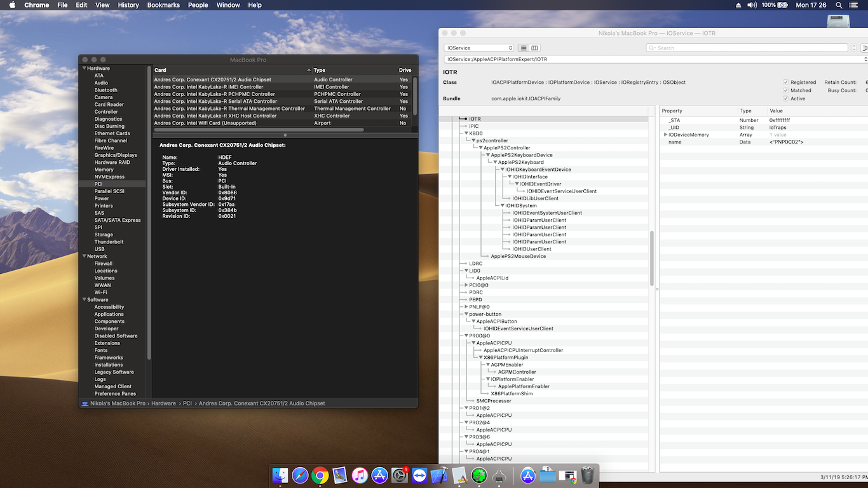Sort by the Type column header
This screenshot has width=868, height=488.
[355, 70]
